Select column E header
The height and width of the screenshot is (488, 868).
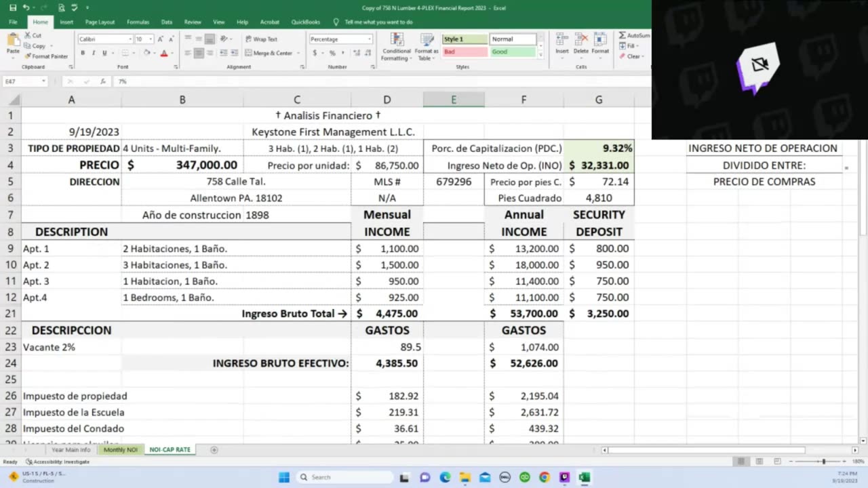(x=454, y=100)
